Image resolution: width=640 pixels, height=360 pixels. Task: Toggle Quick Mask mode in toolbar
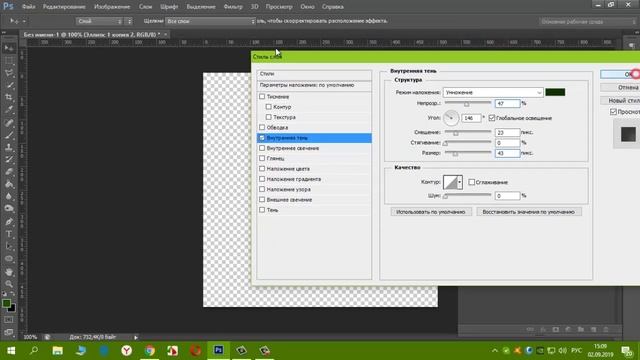pyautogui.click(x=9, y=320)
